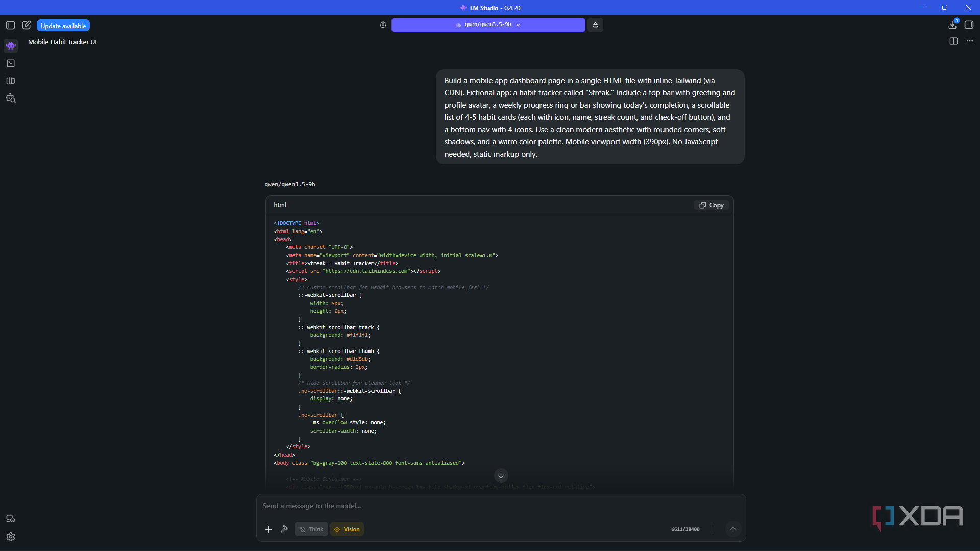Jump to the latest message arrow
This screenshot has height=551, width=980.
point(501,475)
